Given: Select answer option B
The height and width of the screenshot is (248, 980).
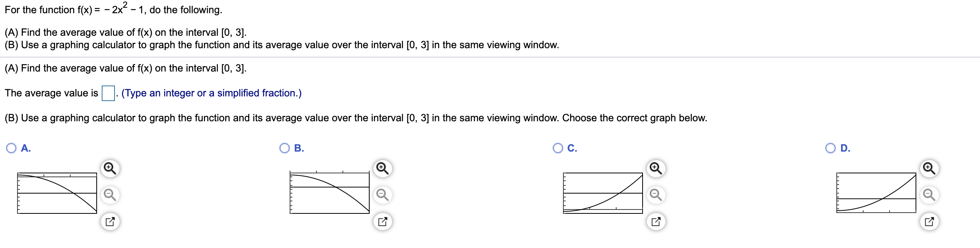Looking at the screenshot, I should tap(285, 148).
